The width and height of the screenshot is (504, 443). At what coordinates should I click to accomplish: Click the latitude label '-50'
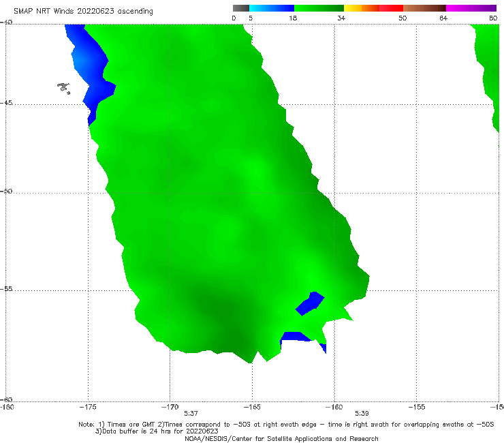pyautogui.click(x=6, y=191)
